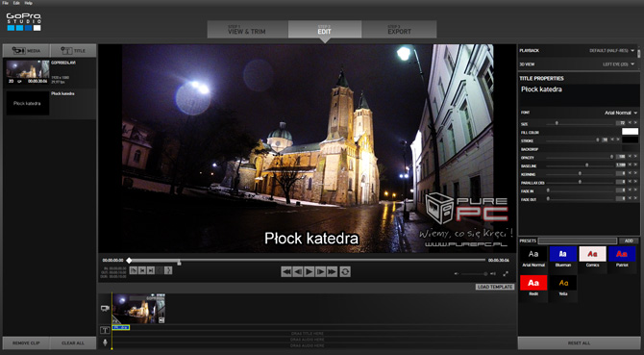The height and width of the screenshot is (355, 644).
Task: Click the speaker-loud volume icon
Action: pos(493,273)
